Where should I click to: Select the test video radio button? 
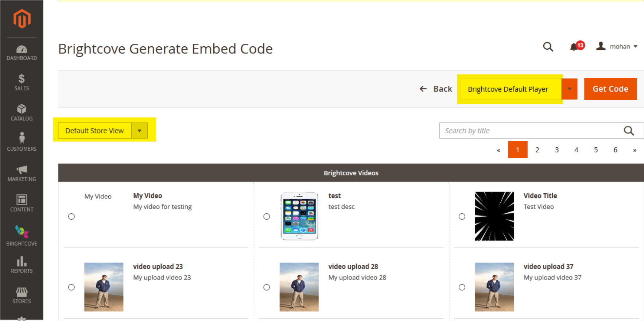point(267,216)
